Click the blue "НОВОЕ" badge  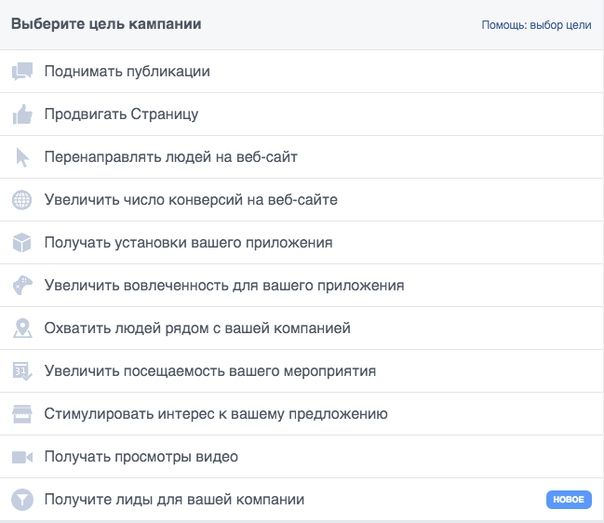(x=569, y=500)
